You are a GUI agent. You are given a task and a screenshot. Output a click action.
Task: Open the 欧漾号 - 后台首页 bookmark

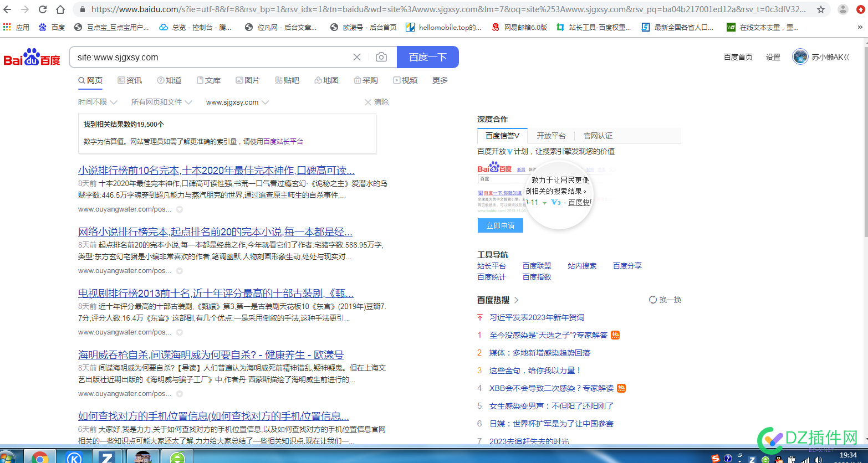(363, 27)
